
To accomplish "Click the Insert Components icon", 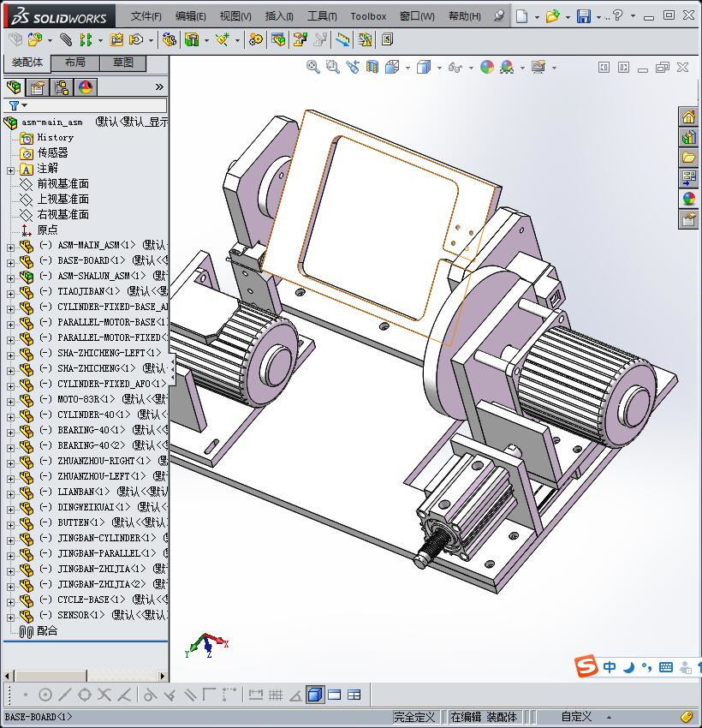I will tap(35, 40).
